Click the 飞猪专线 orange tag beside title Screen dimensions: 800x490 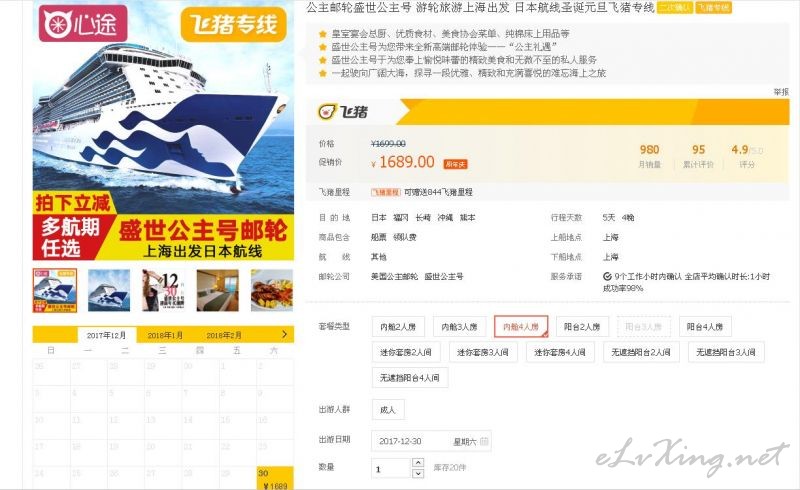click(714, 8)
